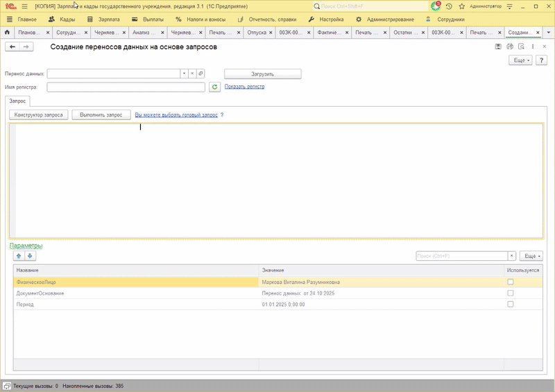Open the parameters Еще dropdown menu
The image size is (555, 392).
531,256
